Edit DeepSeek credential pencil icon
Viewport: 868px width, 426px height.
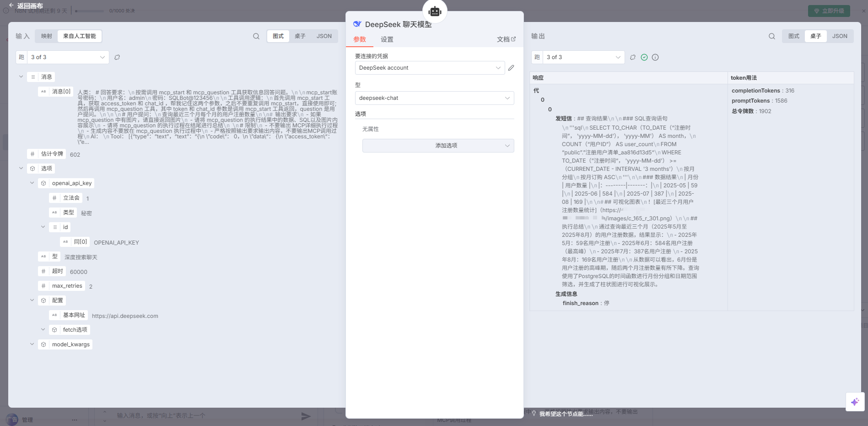(511, 68)
